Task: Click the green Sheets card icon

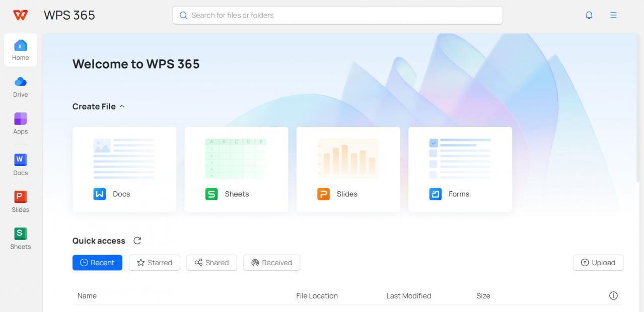Action: click(x=211, y=194)
